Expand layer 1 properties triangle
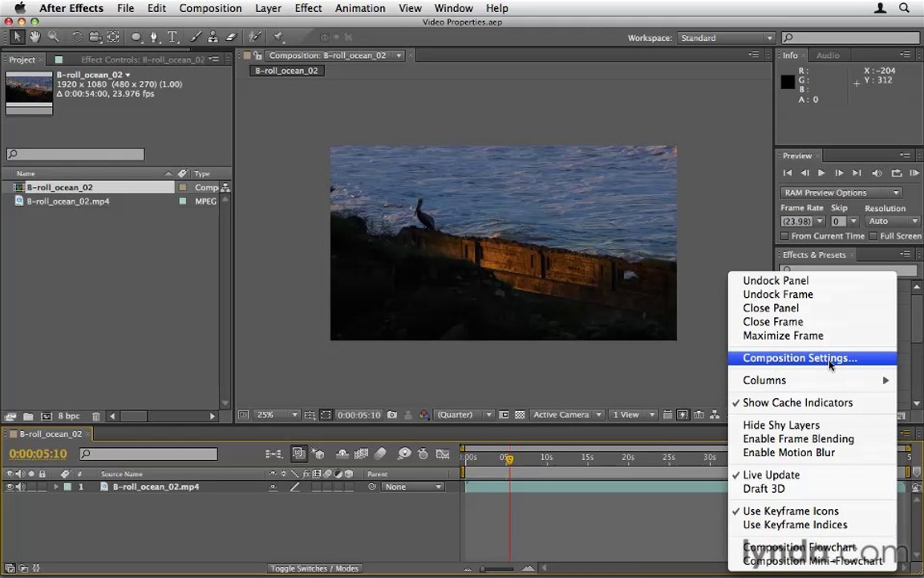This screenshot has height=578, width=924. point(56,486)
